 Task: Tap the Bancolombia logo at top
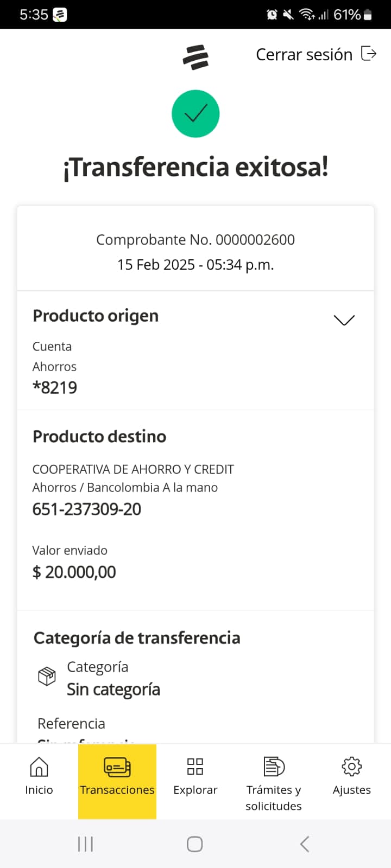195,58
